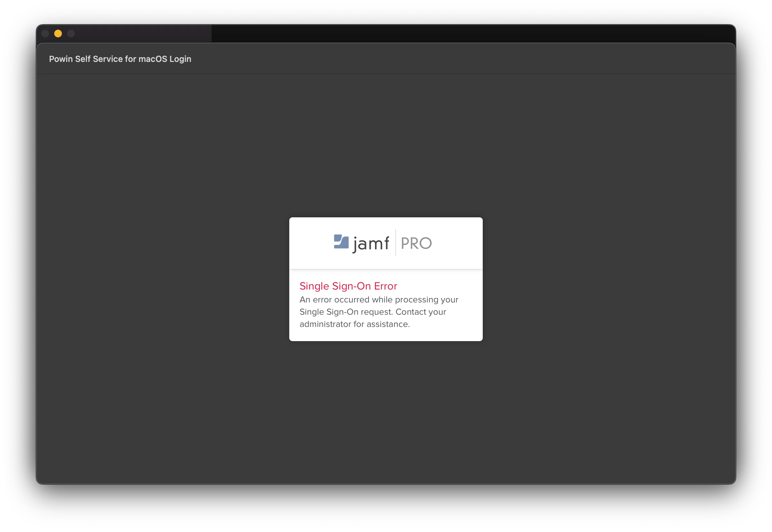Screen dimensions: 772x532
Task: Click the "Single Sign-On Error" heading
Action: [348, 286]
